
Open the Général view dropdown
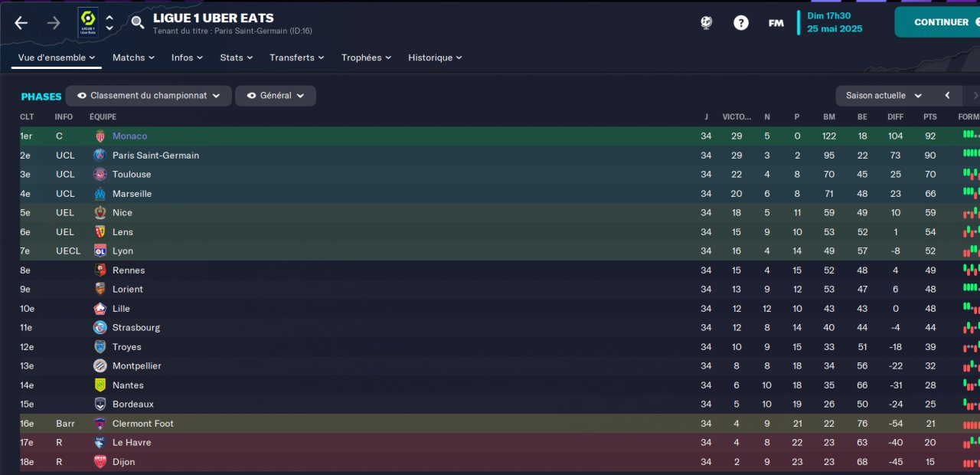276,96
